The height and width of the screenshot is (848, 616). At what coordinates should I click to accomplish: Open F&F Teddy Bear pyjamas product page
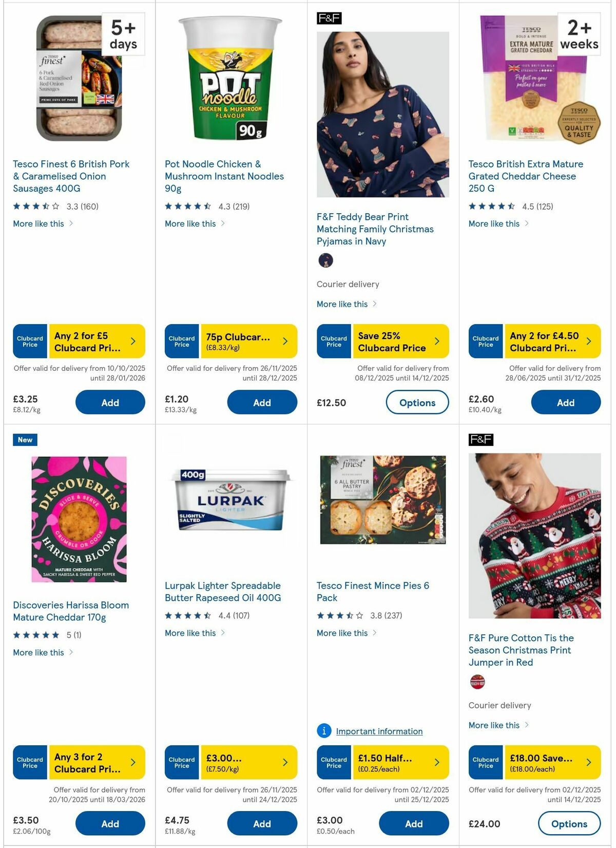[x=375, y=229]
